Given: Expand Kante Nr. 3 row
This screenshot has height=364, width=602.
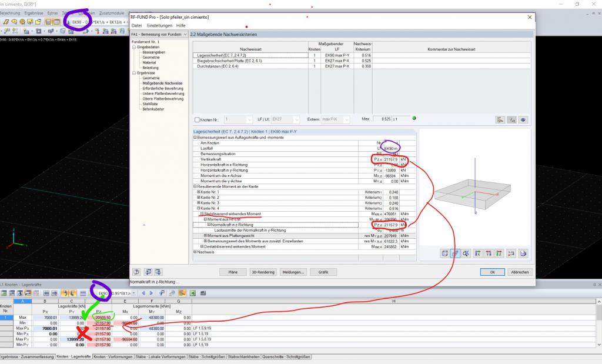Looking at the screenshot, I should pos(199,203).
